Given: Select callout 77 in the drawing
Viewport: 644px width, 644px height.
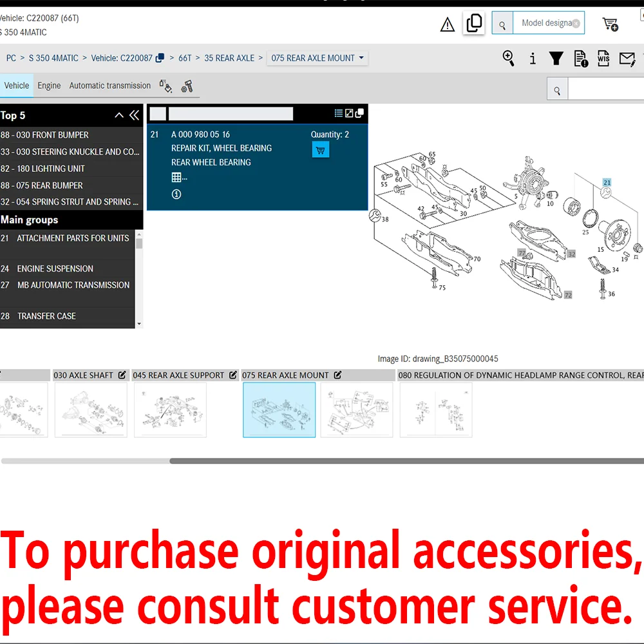Looking at the screenshot, I should 522,252.
